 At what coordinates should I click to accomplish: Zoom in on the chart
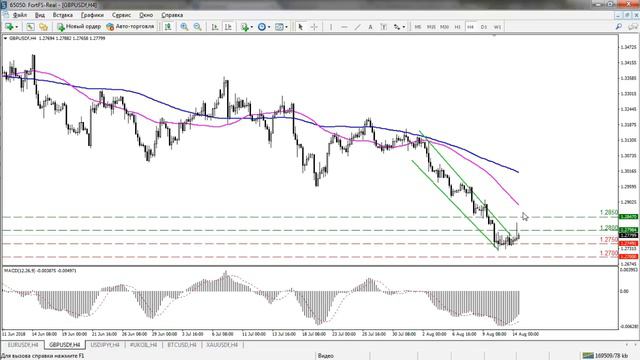184,27
